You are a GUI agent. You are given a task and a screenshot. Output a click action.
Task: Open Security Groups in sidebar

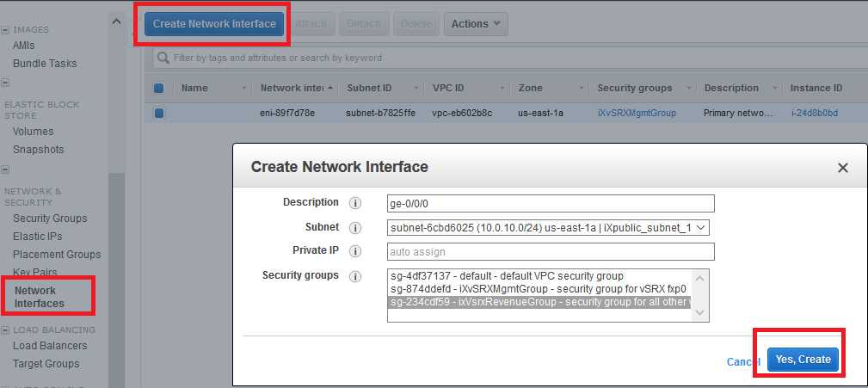pyautogui.click(x=50, y=219)
